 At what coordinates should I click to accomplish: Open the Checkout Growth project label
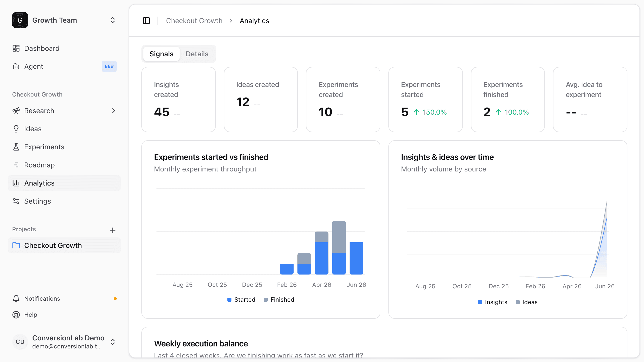click(53, 245)
